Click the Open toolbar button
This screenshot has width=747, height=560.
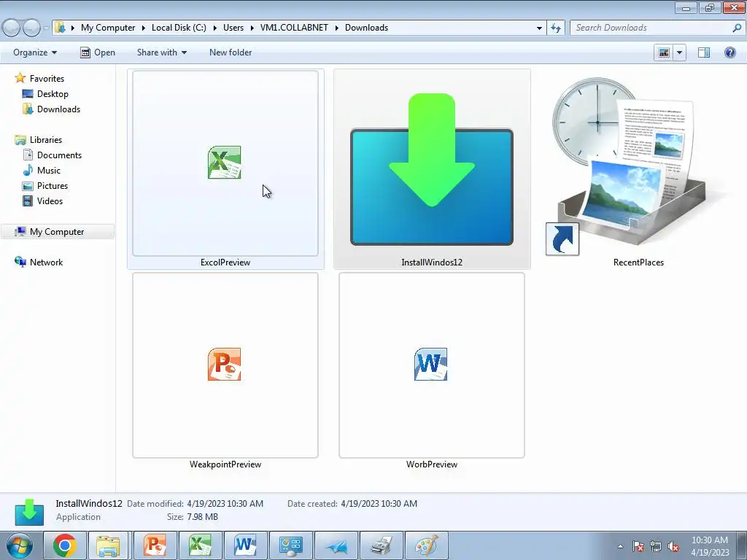click(98, 52)
